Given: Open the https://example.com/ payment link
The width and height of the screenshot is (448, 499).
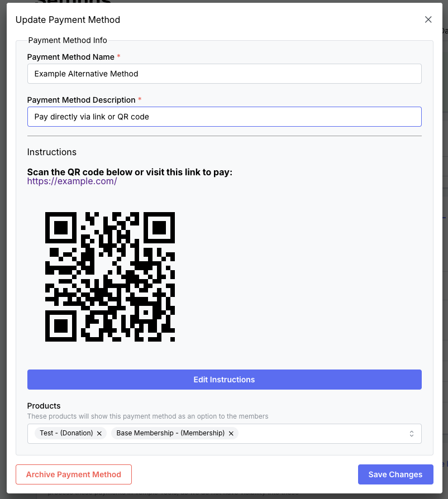Looking at the screenshot, I should pyautogui.click(x=72, y=181).
